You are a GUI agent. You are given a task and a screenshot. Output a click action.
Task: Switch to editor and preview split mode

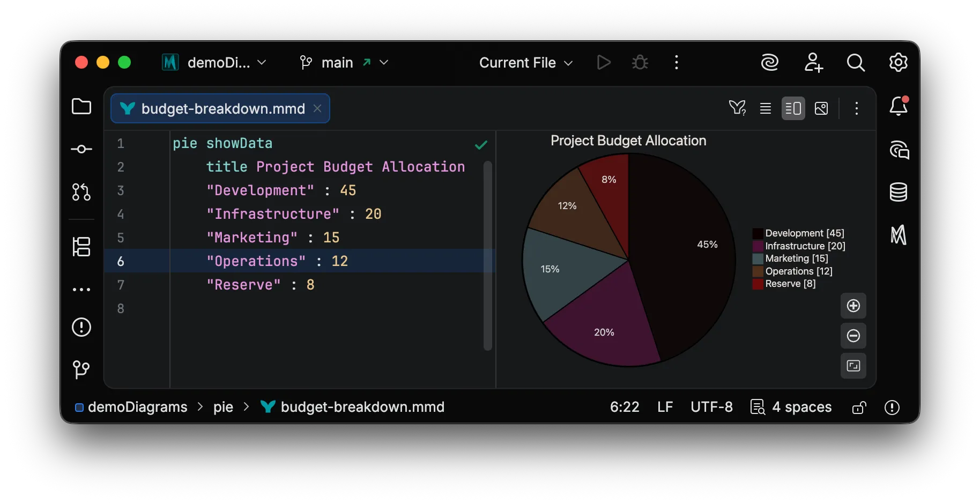pos(793,108)
